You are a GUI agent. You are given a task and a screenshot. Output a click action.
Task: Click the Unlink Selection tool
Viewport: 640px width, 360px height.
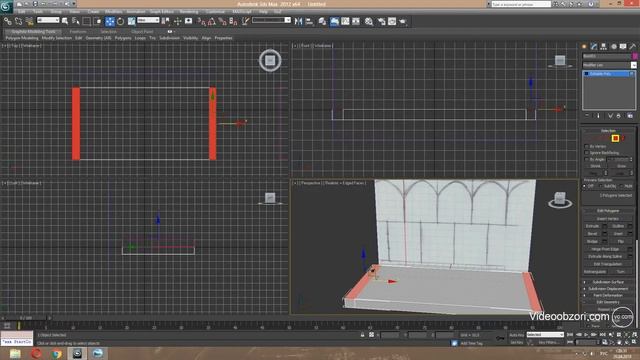tap(18, 21)
